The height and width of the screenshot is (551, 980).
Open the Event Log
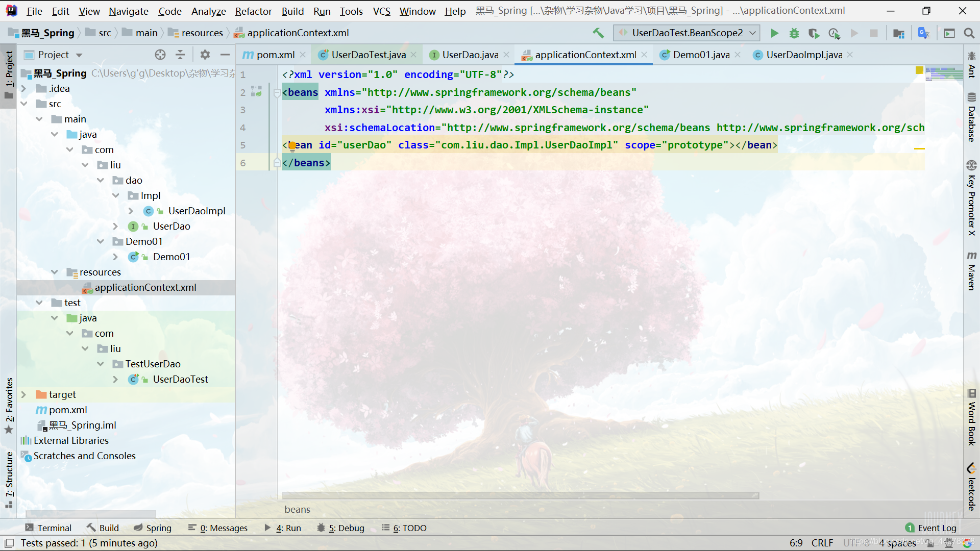[x=931, y=528]
